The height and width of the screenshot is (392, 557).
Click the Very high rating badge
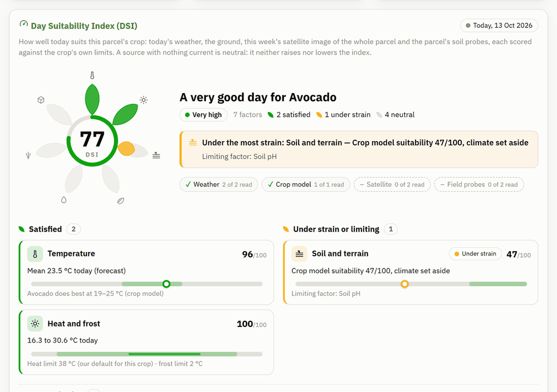point(203,115)
